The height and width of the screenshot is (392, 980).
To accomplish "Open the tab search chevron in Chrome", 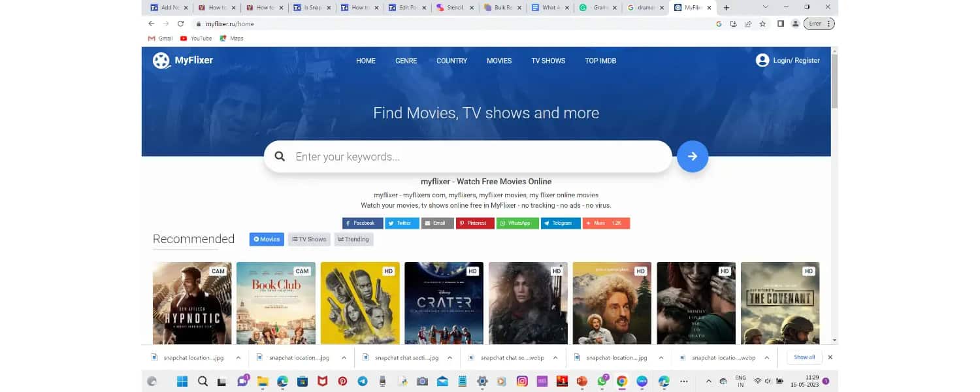I will pos(766,7).
